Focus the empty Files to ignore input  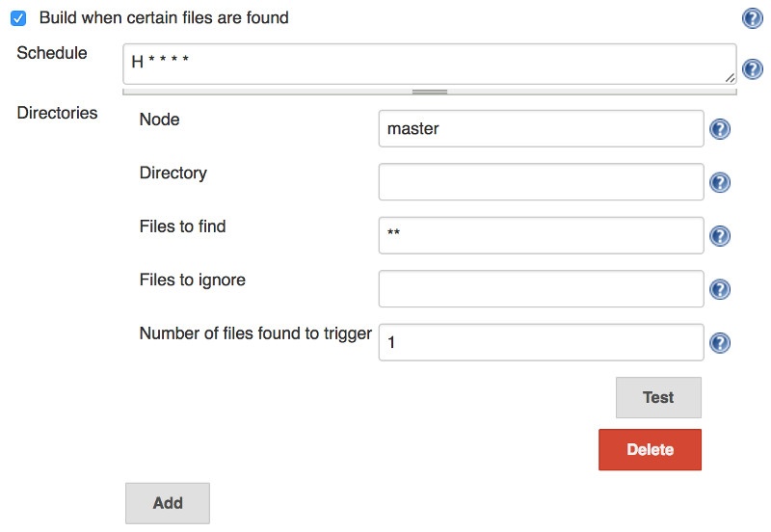coord(541,288)
